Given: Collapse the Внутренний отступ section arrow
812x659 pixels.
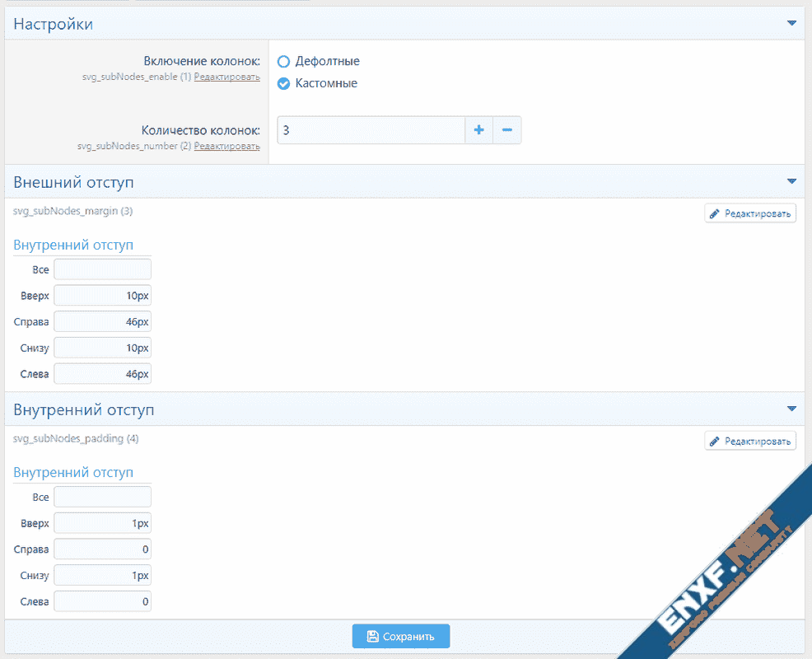Looking at the screenshot, I should click(x=791, y=409).
